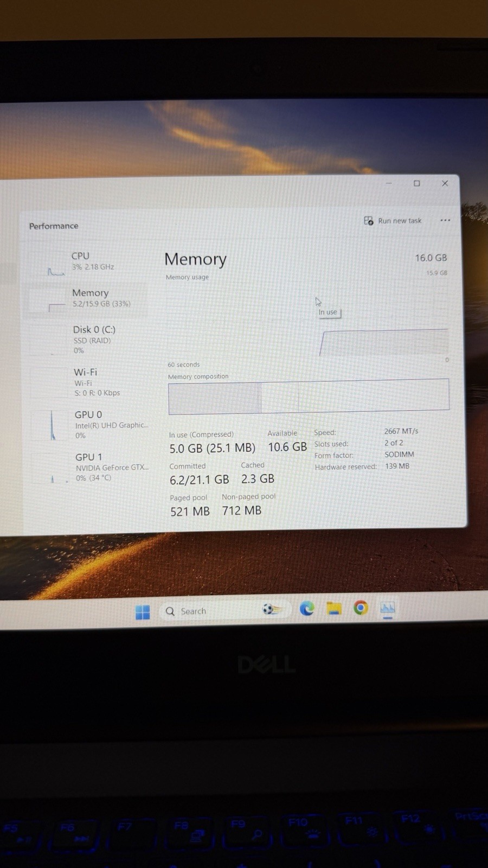Click the Speed 2667 MT/s value
The height and width of the screenshot is (868, 488).
point(401,431)
